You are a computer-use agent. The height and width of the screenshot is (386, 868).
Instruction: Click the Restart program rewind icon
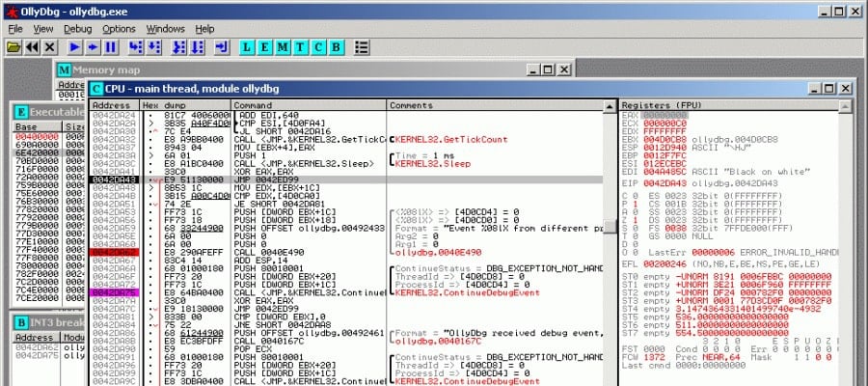(32, 47)
